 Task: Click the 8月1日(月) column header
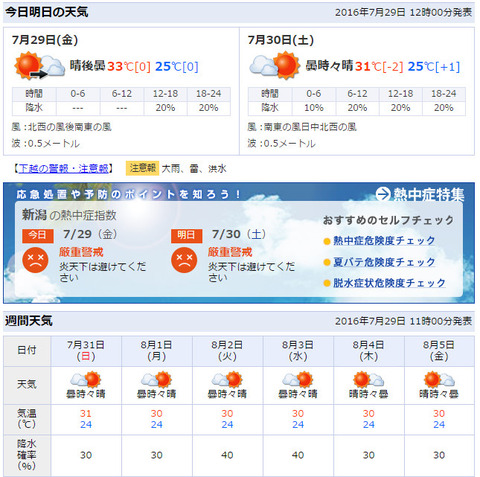coord(157,351)
